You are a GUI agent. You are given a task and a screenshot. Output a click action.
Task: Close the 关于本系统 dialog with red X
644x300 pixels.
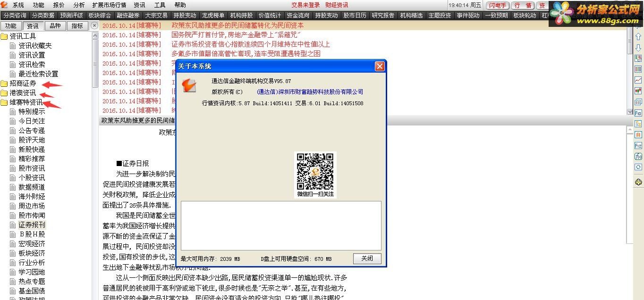click(380, 67)
